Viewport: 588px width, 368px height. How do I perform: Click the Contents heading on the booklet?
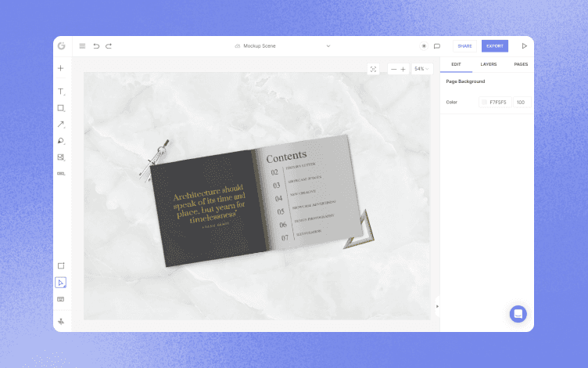(286, 157)
